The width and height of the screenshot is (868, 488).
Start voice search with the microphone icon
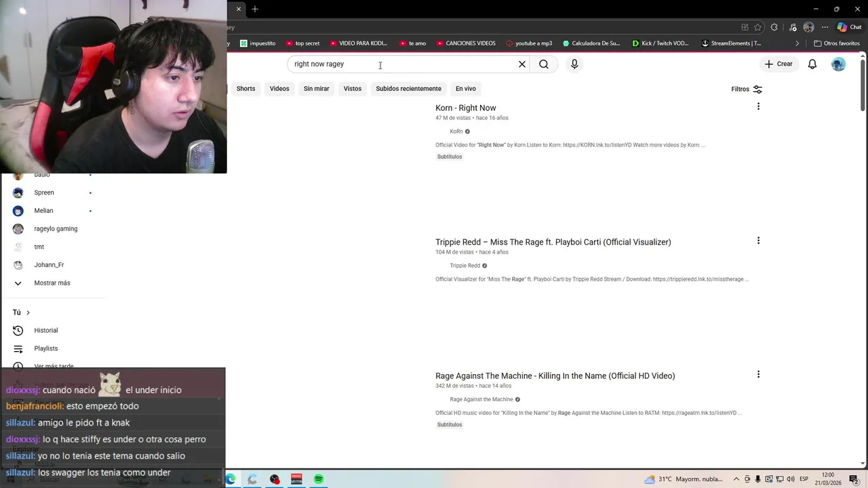(x=574, y=64)
